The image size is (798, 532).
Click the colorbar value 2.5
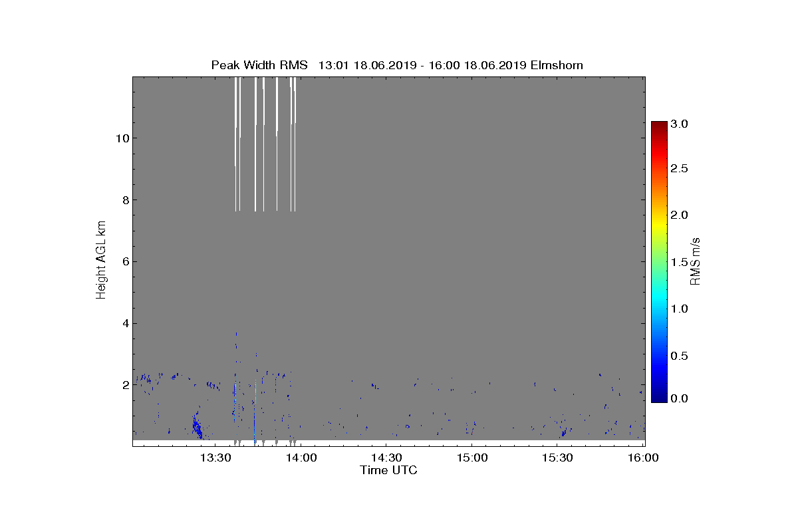(680, 169)
